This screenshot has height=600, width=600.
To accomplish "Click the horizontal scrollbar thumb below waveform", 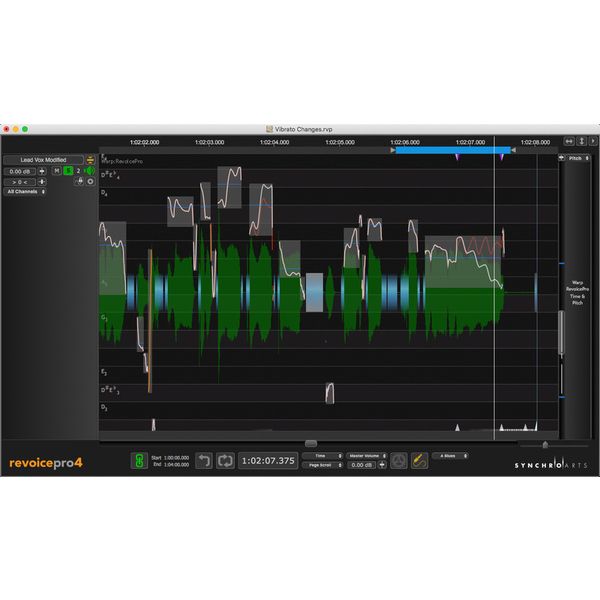I will pyautogui.click(x=311, y=443).
